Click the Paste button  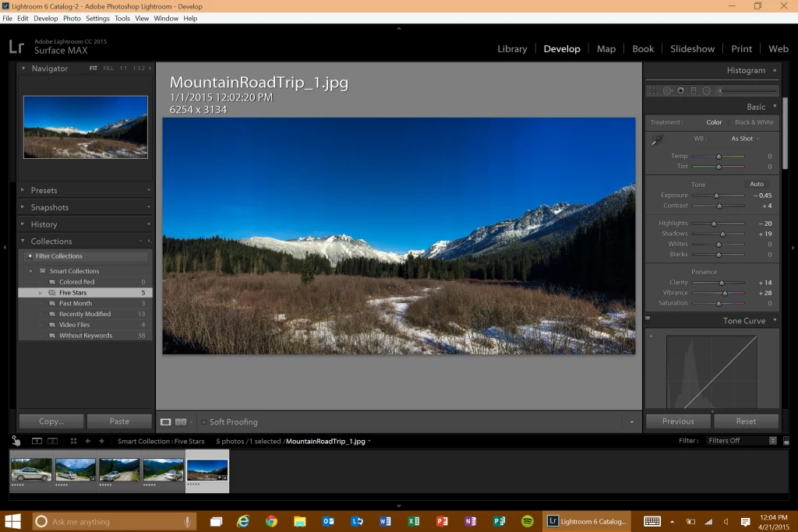(x=119, y=421)
